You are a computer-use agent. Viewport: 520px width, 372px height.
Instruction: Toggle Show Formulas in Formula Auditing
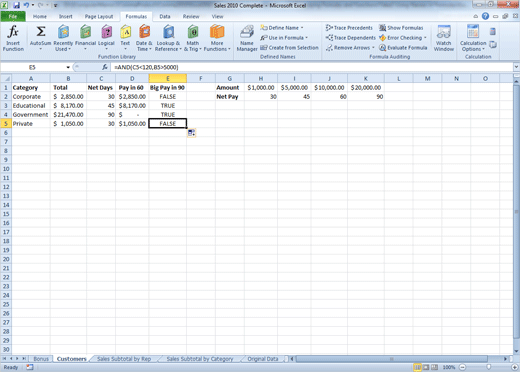[x=401, y=28]
